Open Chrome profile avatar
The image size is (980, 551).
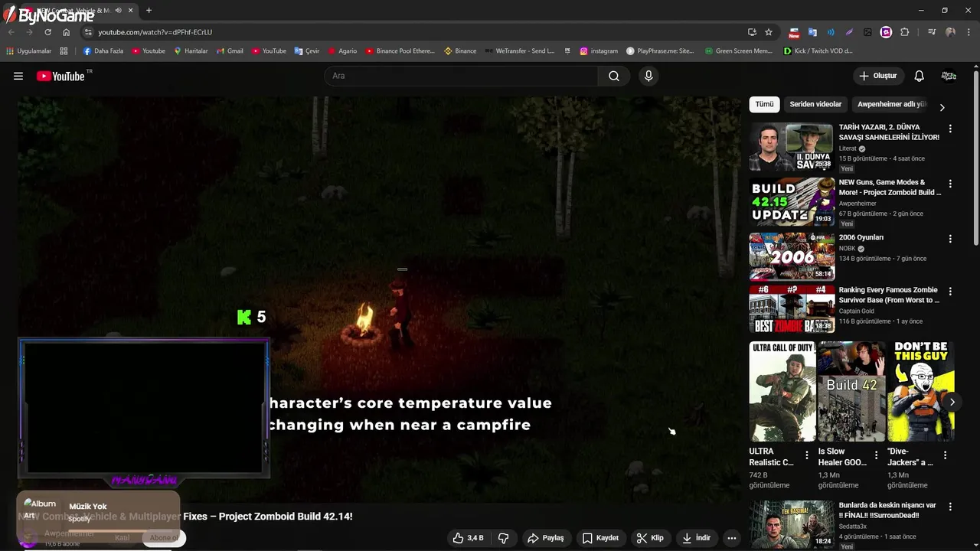click(950, 32)
